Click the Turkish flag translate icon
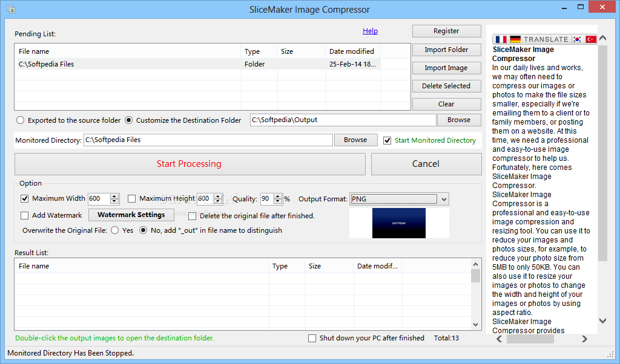Image resolution: width=620 pixels, height=364 pixels. click(x=591, y=39)
